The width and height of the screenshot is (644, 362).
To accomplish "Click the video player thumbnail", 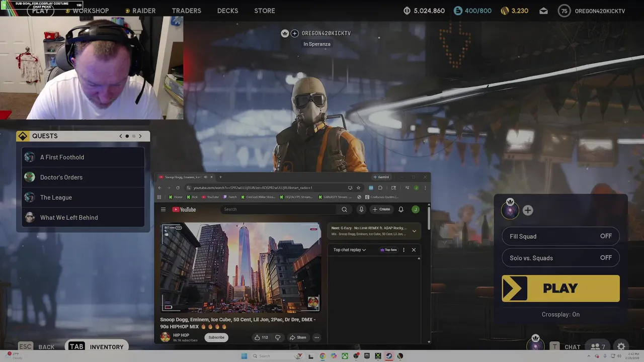I will 240,267.
